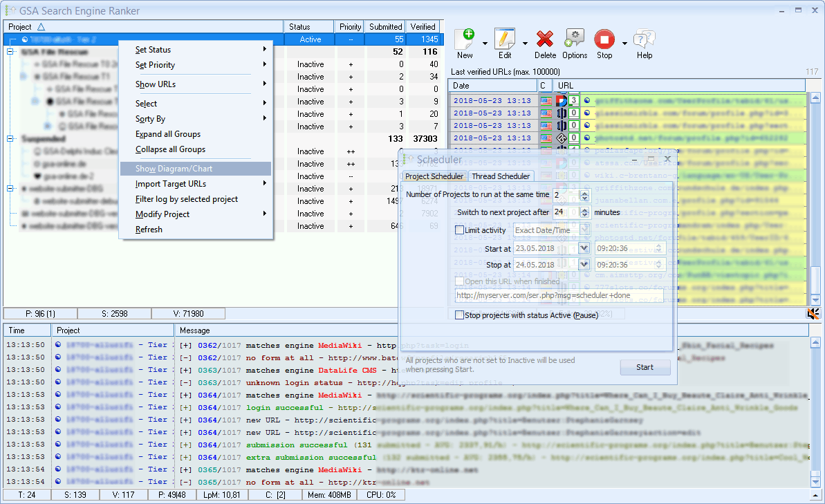825x504 pixels.
Task: Switch to the Thread Scheduler tab
Action: (501, 176)
